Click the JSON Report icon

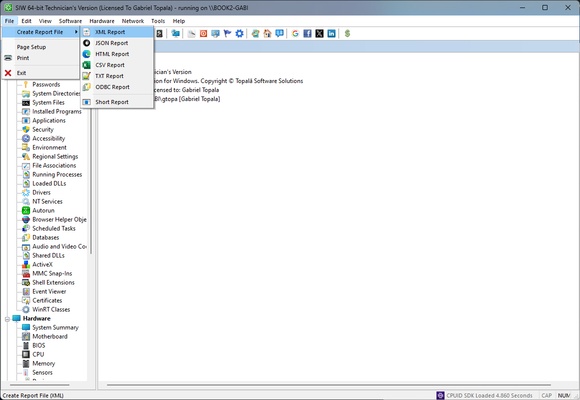[87, 43]
